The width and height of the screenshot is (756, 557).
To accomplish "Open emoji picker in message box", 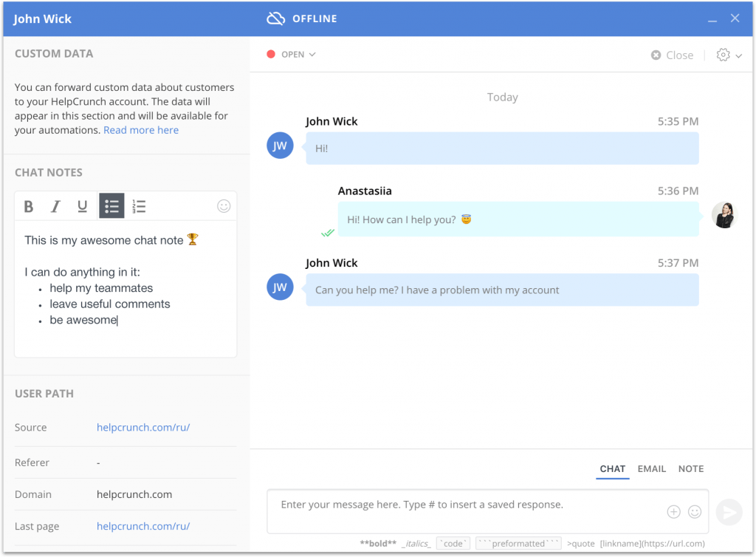I will coord(694,512).
